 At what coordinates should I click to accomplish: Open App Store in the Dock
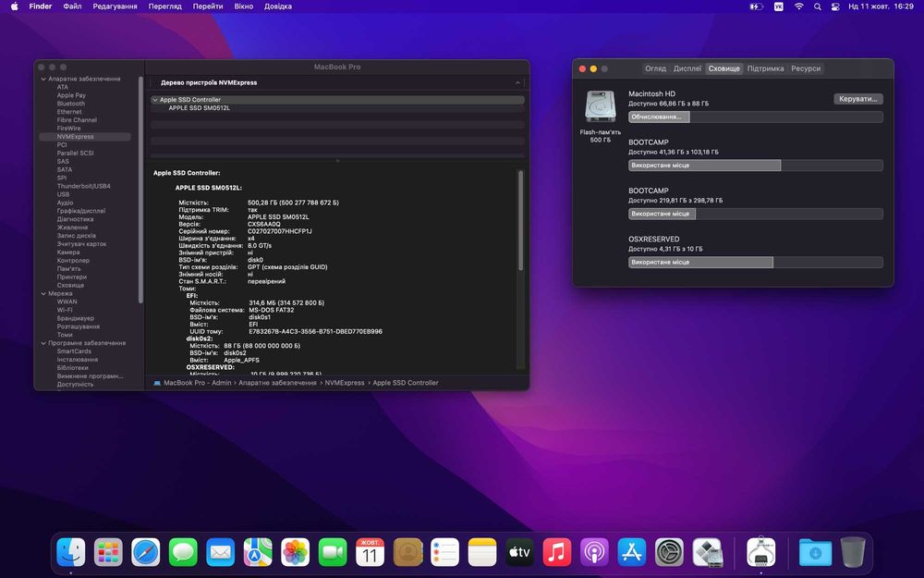click(632, 553)
